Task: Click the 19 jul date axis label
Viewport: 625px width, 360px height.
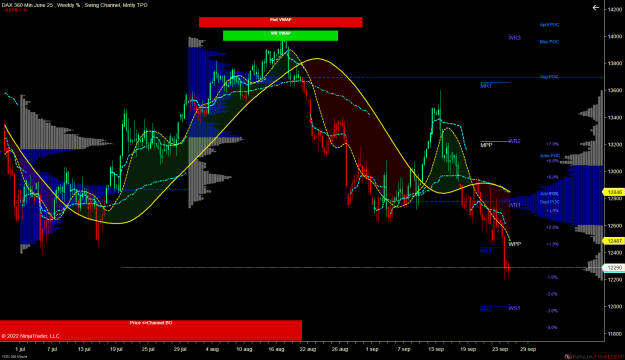Action: 116,349
